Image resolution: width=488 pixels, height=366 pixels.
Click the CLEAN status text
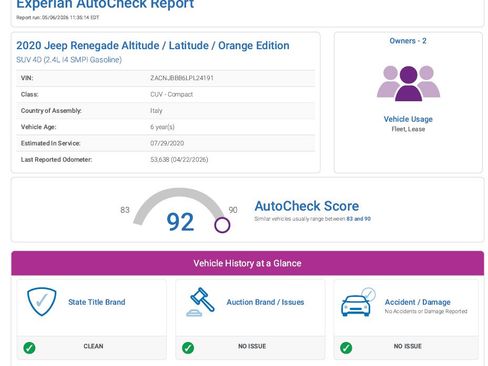pos(93,346)
